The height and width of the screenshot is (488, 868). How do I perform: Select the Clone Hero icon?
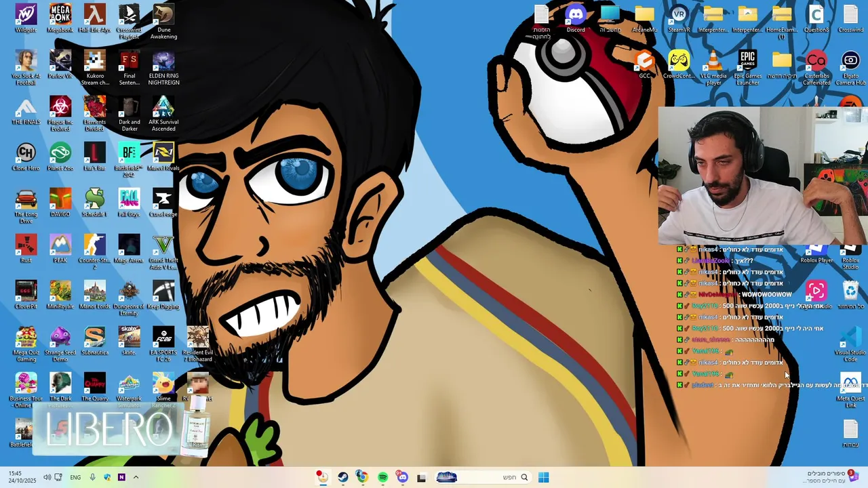tap(26, 157)
